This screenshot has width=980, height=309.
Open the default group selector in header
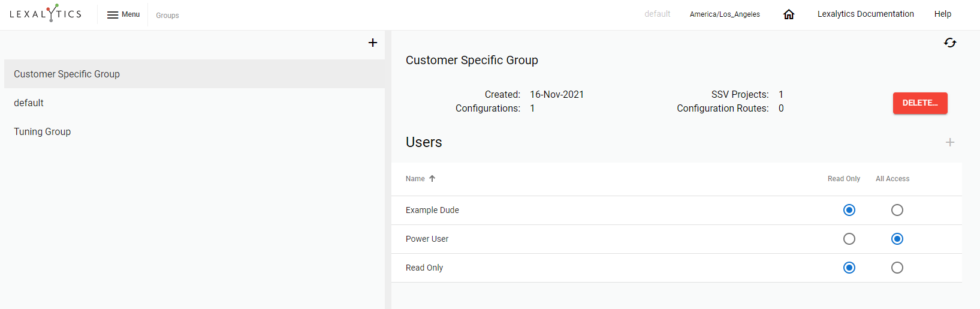point(657,14)
